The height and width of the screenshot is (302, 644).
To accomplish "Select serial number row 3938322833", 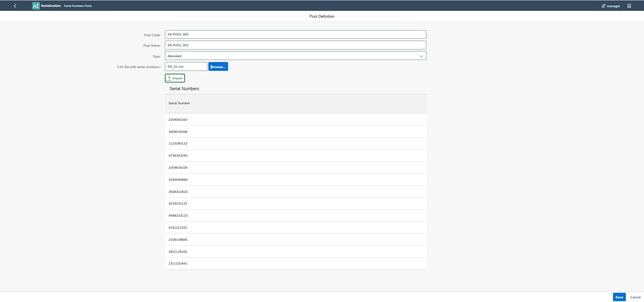I will 178,192.
